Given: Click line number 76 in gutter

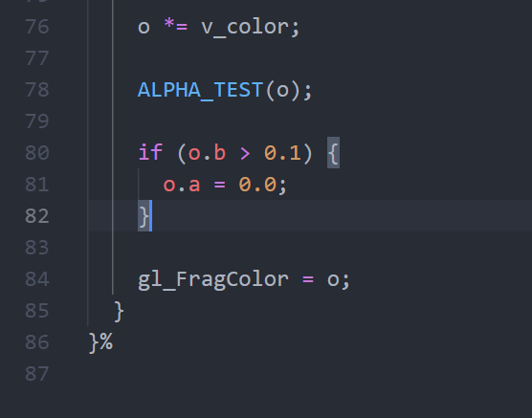Looking at the screenshot, I should click(37, 27).
